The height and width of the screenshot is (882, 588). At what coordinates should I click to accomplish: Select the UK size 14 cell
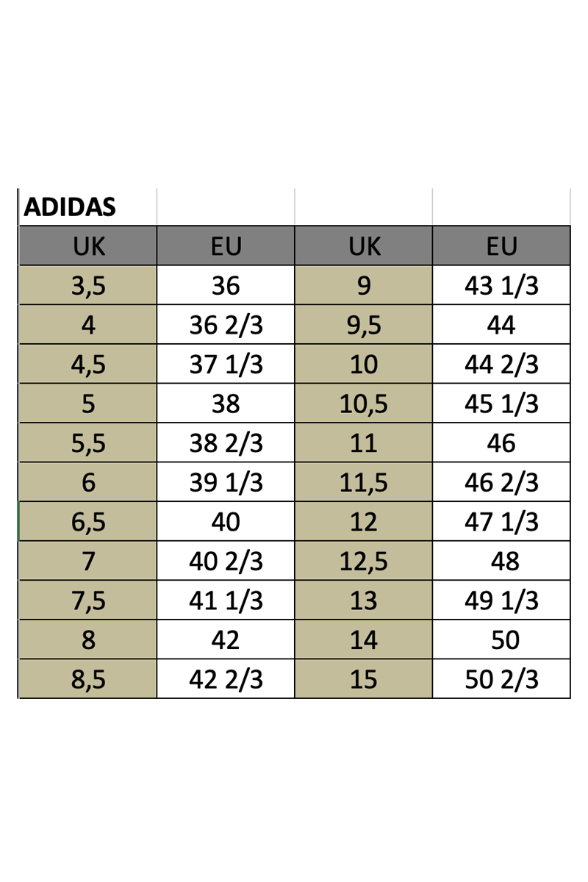tap(364, 640)
